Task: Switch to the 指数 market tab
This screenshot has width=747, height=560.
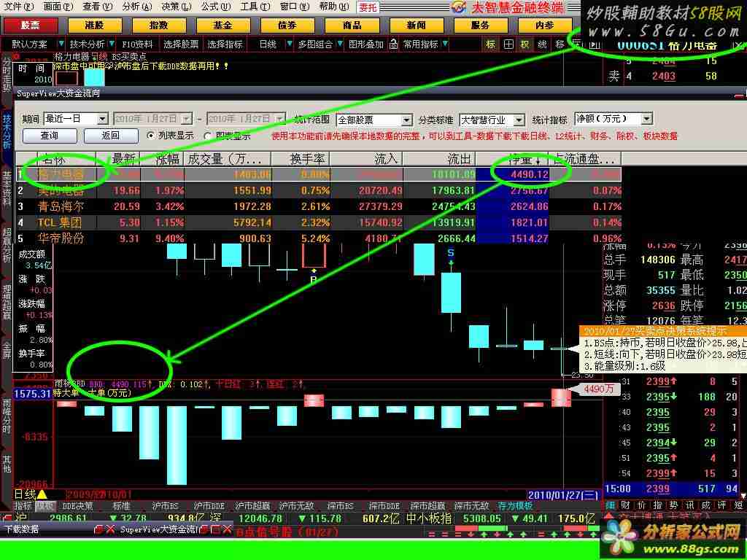Action: click(158, 26)
